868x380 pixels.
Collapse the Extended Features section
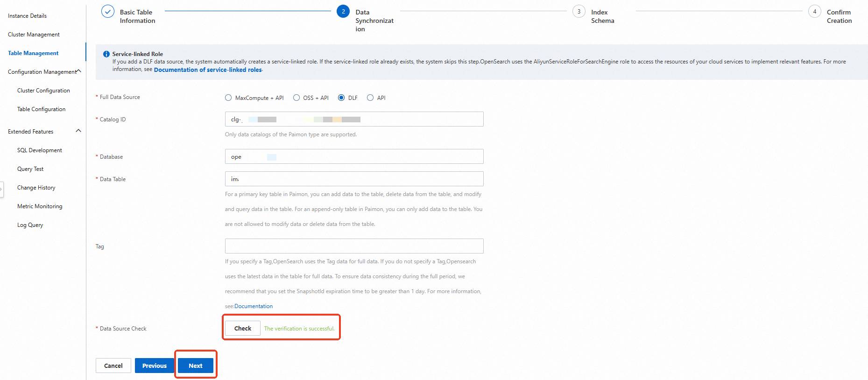[x=78, y=131]
